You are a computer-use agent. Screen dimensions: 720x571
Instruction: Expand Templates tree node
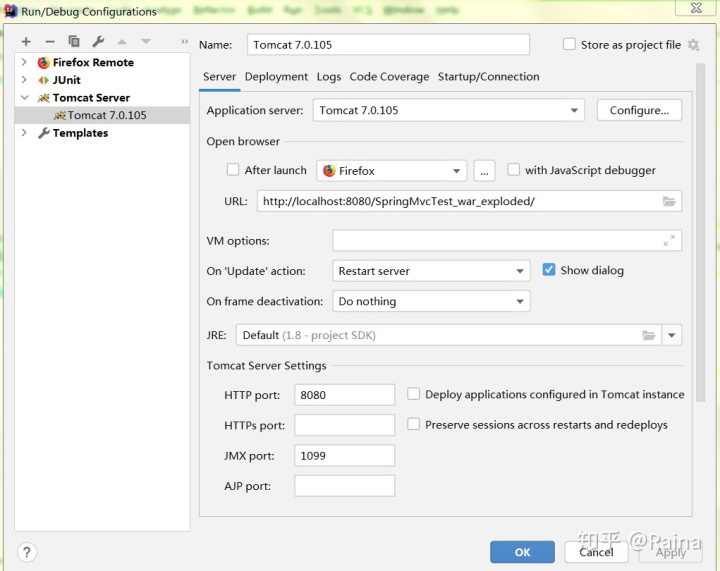point(24,133)
